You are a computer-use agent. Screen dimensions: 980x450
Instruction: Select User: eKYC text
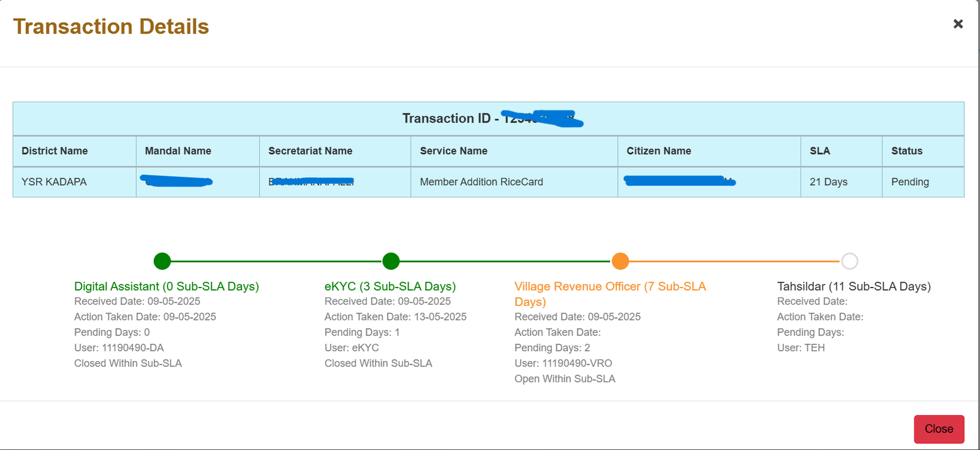[352, 348]
